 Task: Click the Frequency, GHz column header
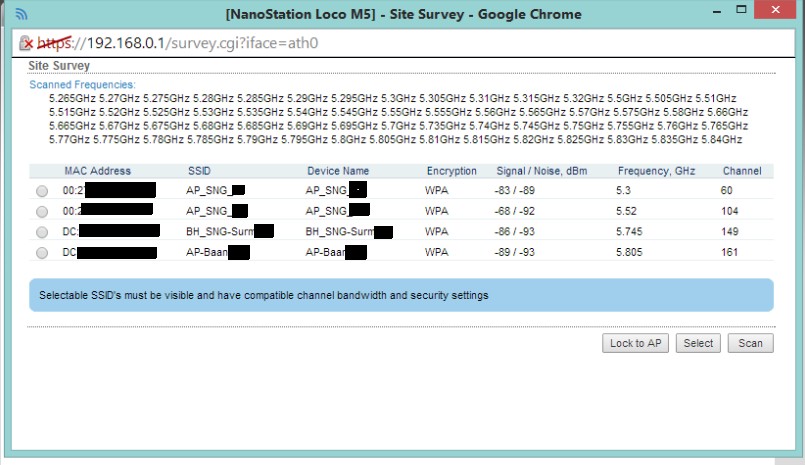tap(656, 171)
